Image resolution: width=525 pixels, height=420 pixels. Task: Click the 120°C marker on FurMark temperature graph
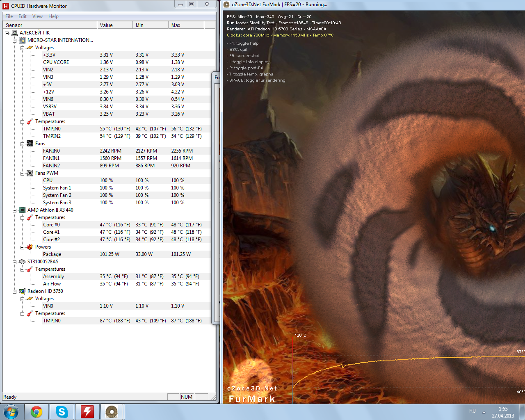pos(300,336)
